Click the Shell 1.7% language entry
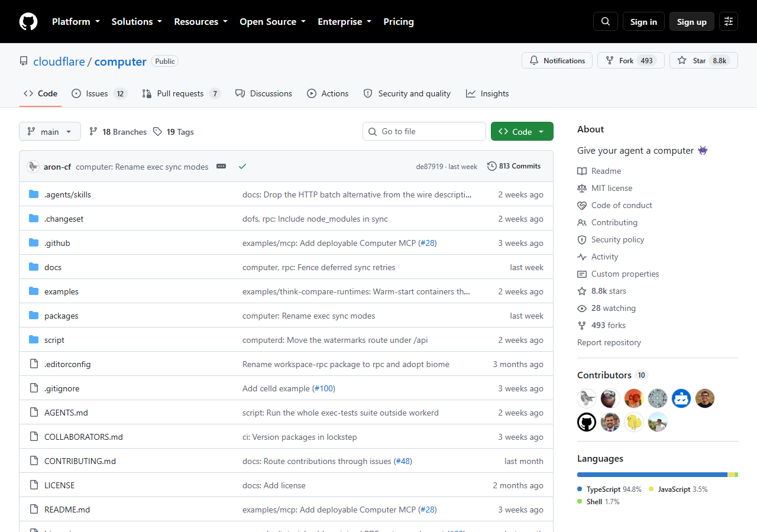The width and height of the screenshot is (757, 532). [599, 501]
